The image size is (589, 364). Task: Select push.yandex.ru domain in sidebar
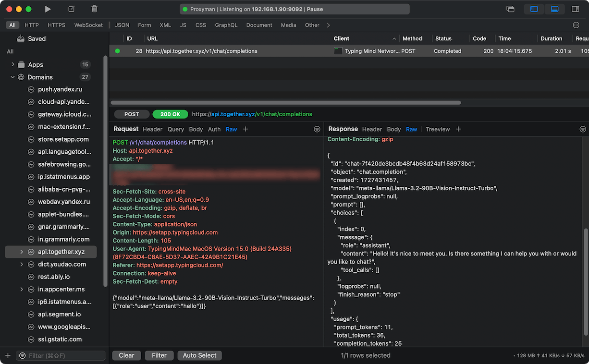[x=60, y=89]
